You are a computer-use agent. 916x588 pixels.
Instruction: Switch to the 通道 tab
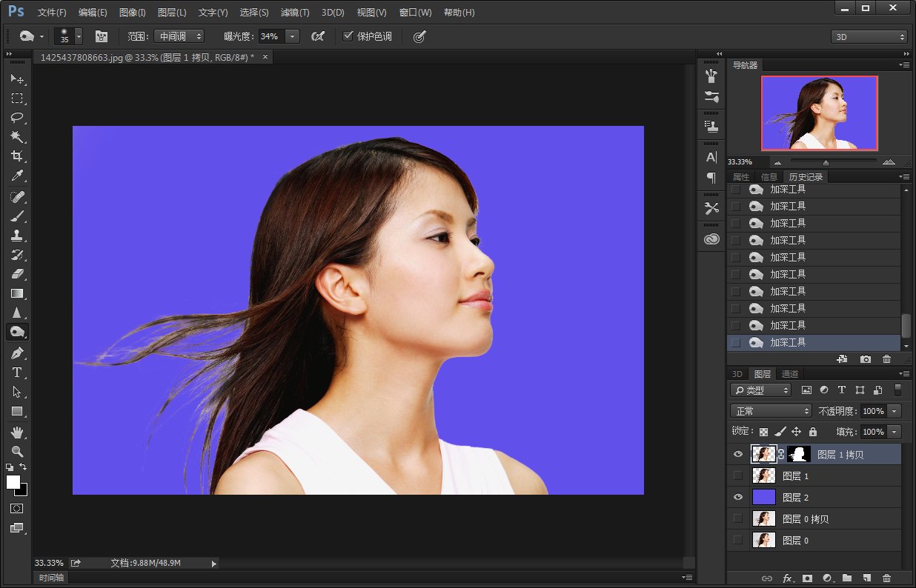click(x=790, y=374)
